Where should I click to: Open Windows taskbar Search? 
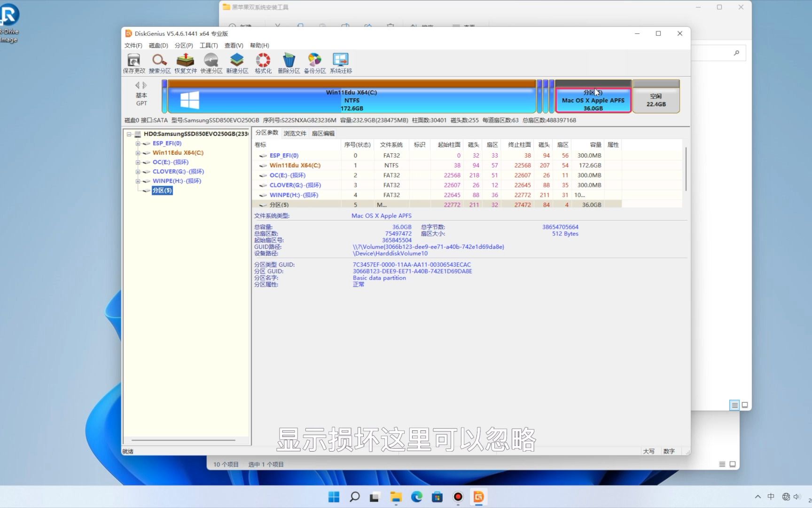[x=355, y=497]
